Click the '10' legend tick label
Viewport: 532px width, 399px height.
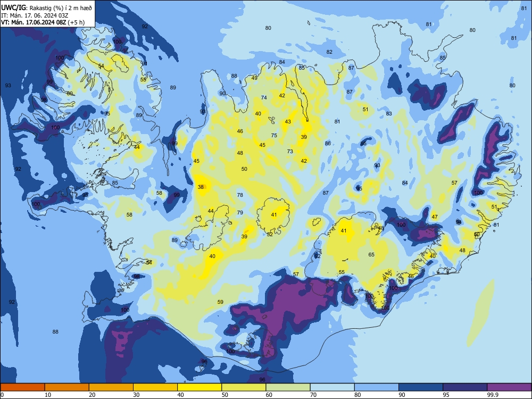[48, 395]
